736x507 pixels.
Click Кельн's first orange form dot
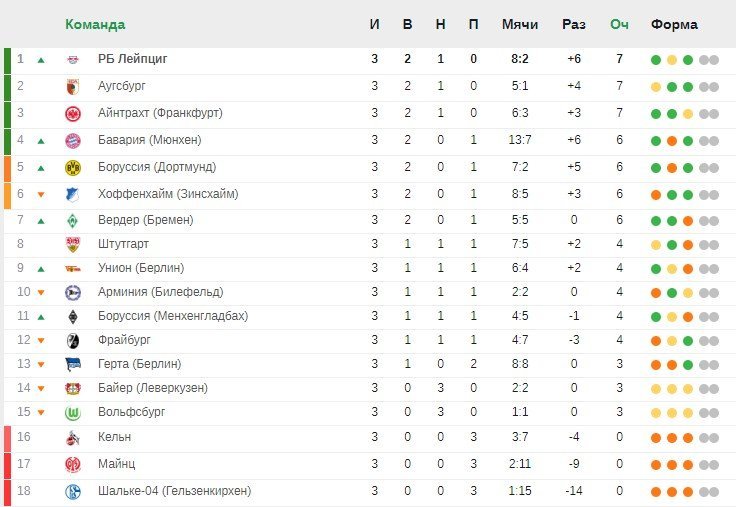point(656,438)
